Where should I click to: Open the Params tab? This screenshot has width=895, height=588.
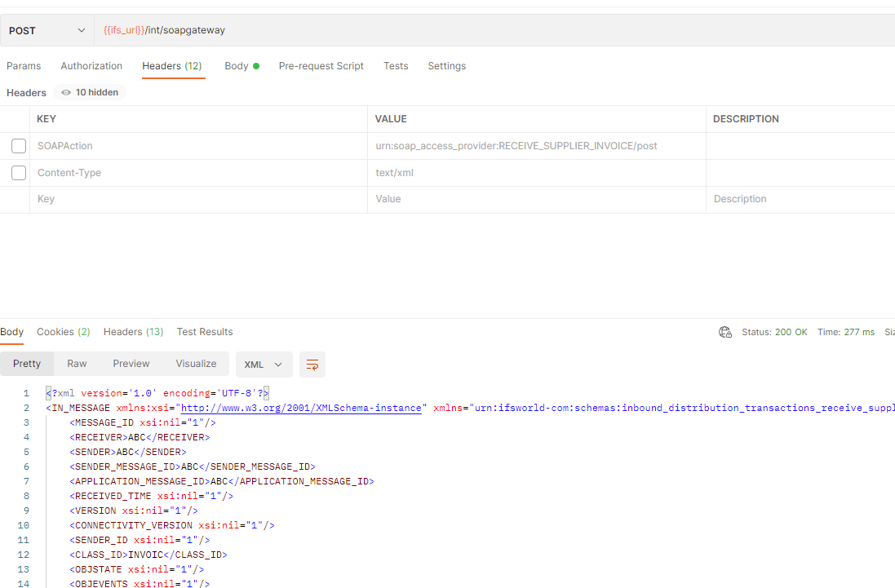(x=24, y=66)
